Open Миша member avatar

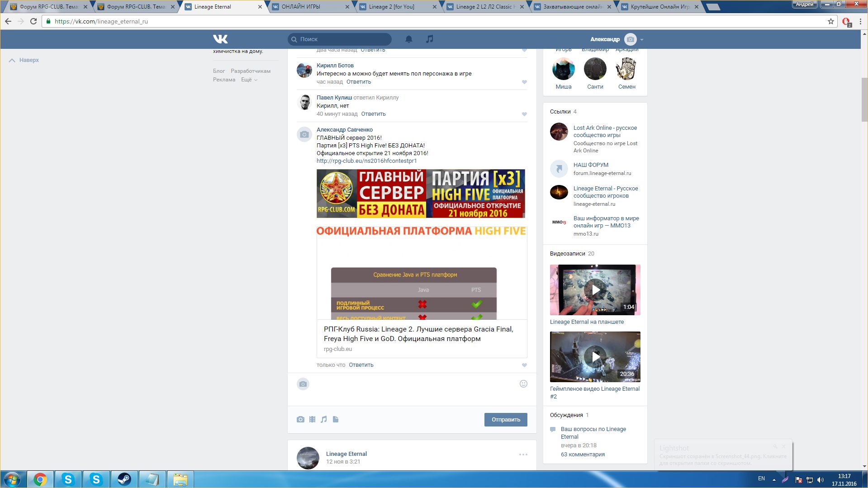(x=564, y=69)
